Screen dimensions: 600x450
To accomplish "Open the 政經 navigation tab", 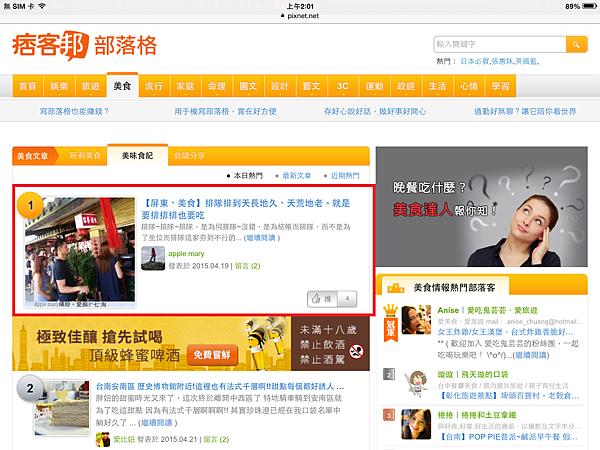I will click(406, 86).
